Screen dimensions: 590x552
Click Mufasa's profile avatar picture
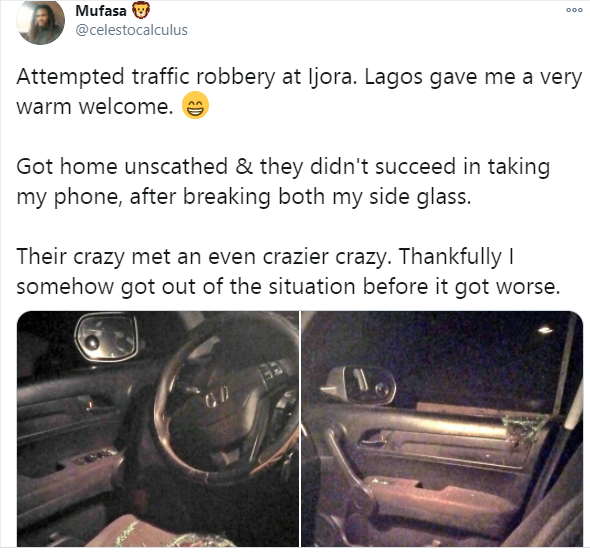point(40,23)
